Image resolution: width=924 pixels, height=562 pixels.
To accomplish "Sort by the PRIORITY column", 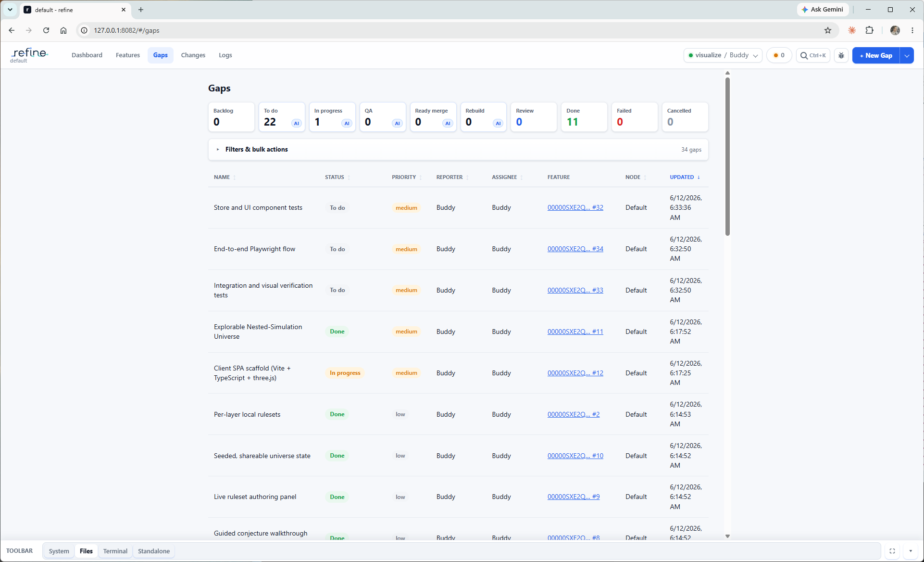I will (x=406, y=177).
